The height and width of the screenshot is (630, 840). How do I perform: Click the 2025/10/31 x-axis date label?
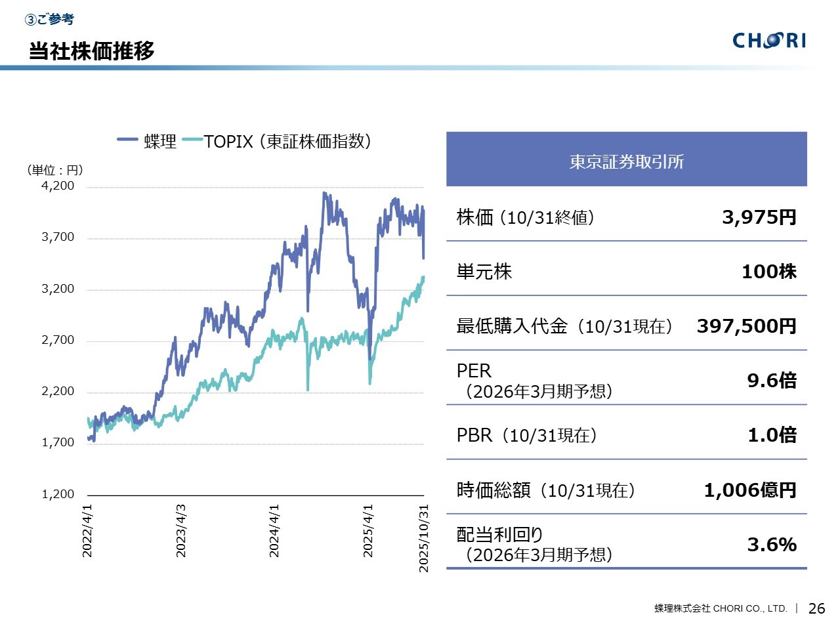click(x=424, y=538)
